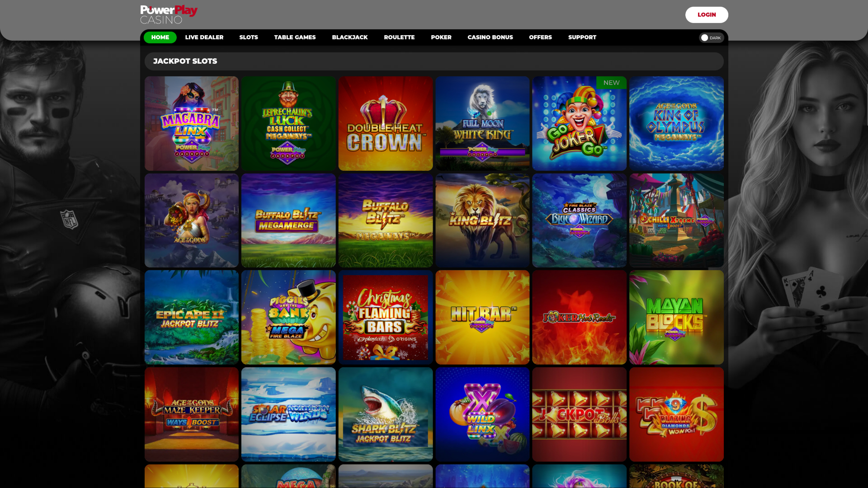This screenshot has height=488, width=868.
Task: Open Full Moon White King game
Action: (482, 123)
